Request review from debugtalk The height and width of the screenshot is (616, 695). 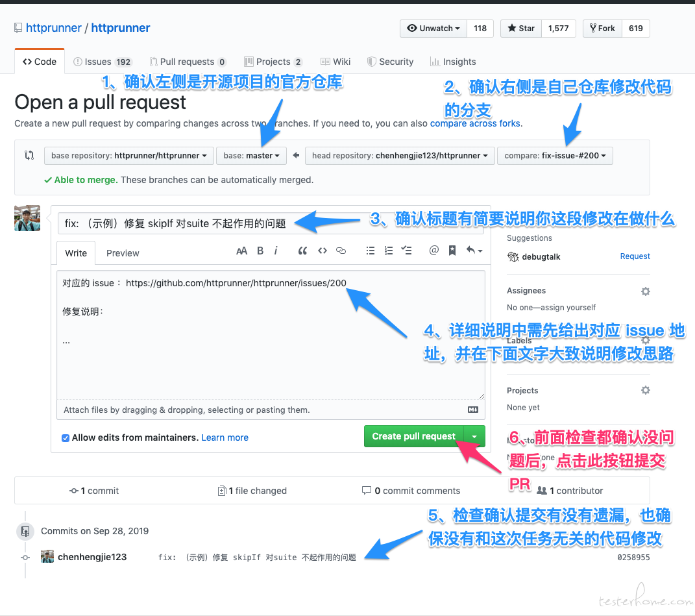[635, 256]
